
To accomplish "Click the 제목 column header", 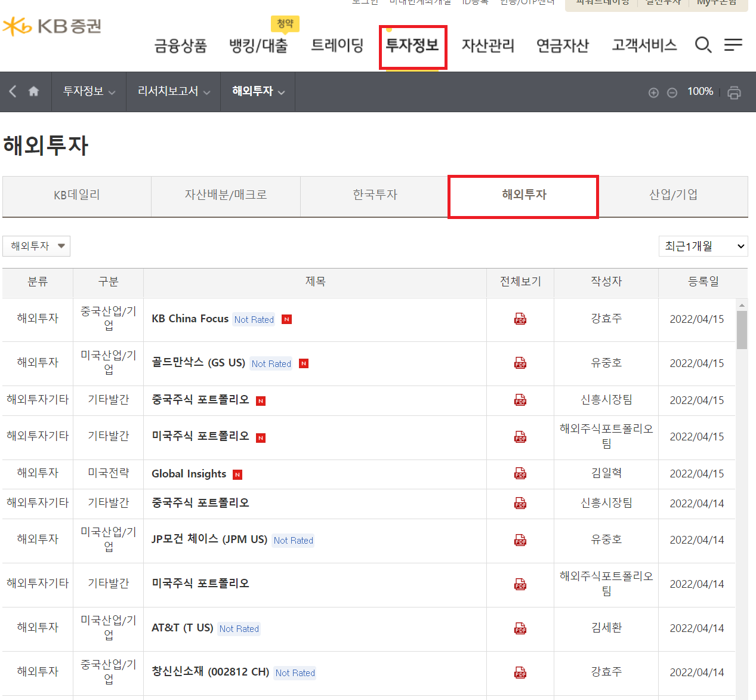I will [x=315, y=282].
